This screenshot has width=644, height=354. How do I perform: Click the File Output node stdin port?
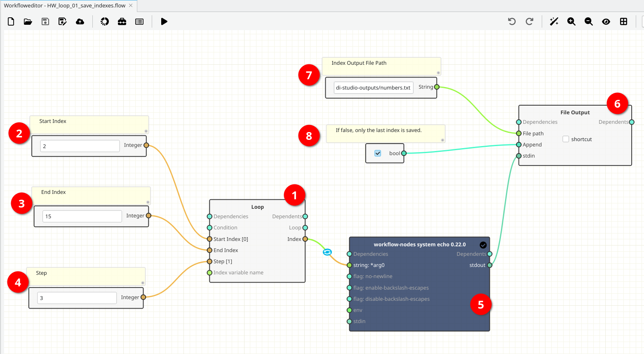tap(519, 156)
